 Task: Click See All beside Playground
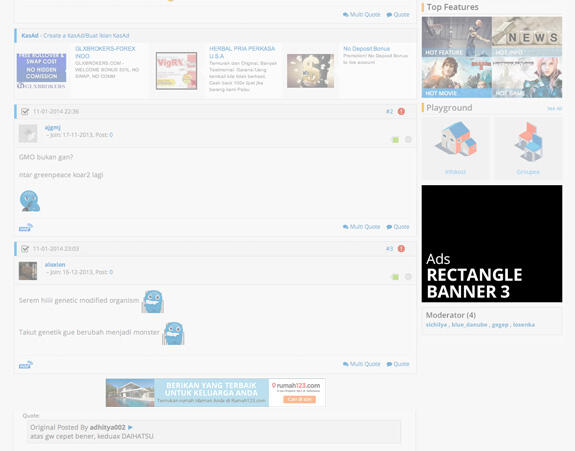554,109
